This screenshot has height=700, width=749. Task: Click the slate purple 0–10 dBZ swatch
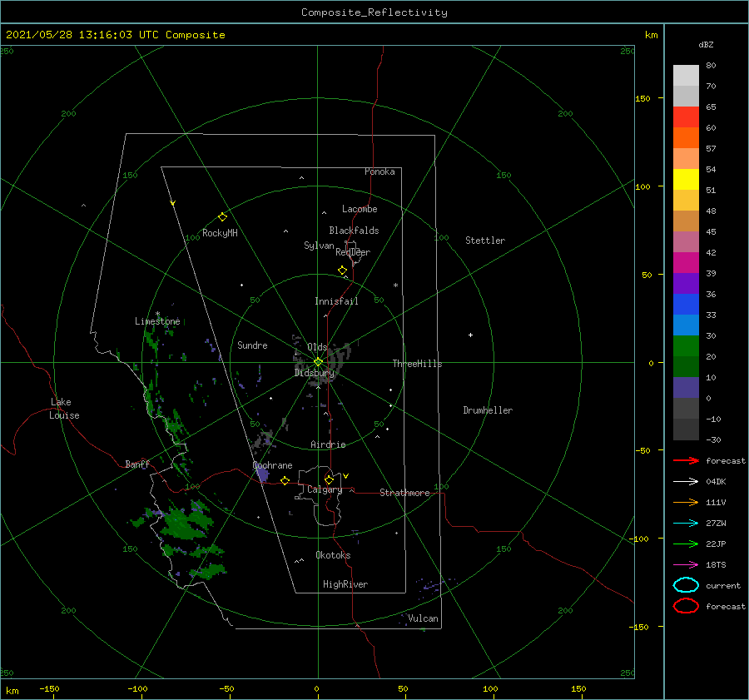(x=686, y=387)
